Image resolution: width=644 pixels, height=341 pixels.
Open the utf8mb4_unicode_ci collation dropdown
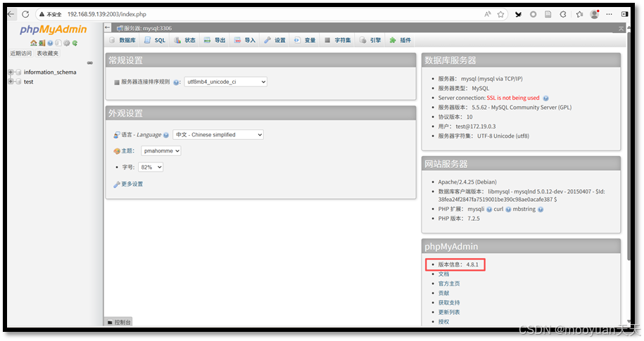(x=225, y=82)
